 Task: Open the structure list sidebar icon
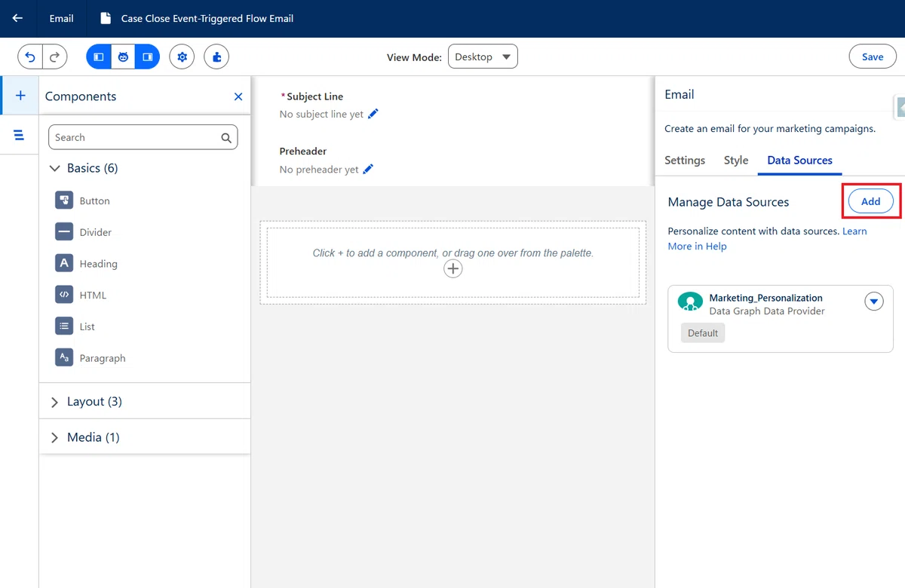click(x=20, y=135)
